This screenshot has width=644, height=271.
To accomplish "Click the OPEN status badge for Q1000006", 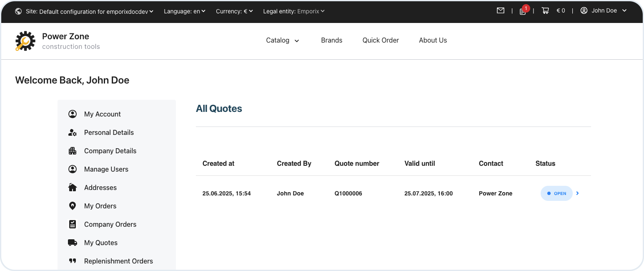I will coord(556,193).
